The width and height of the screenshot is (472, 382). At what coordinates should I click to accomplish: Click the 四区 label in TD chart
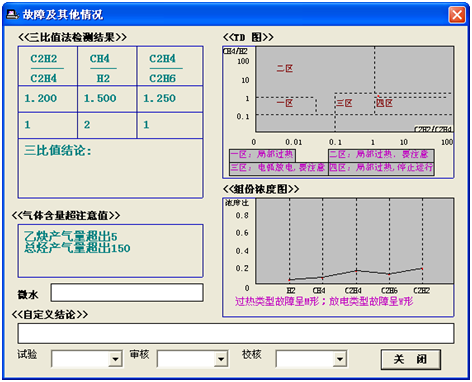point(384,103)
